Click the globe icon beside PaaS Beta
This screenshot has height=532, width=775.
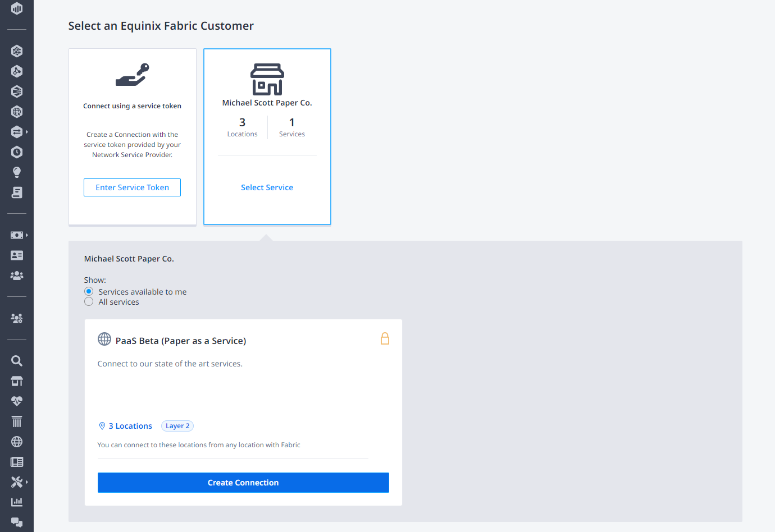[104, 339]
